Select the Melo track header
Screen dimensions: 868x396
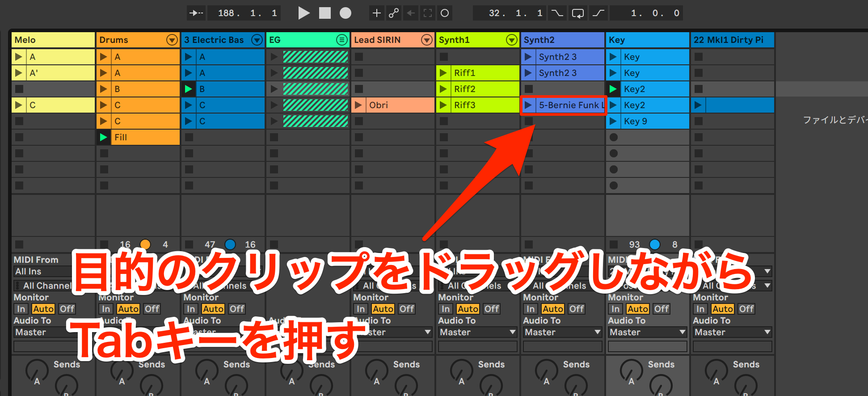point(53,40)
